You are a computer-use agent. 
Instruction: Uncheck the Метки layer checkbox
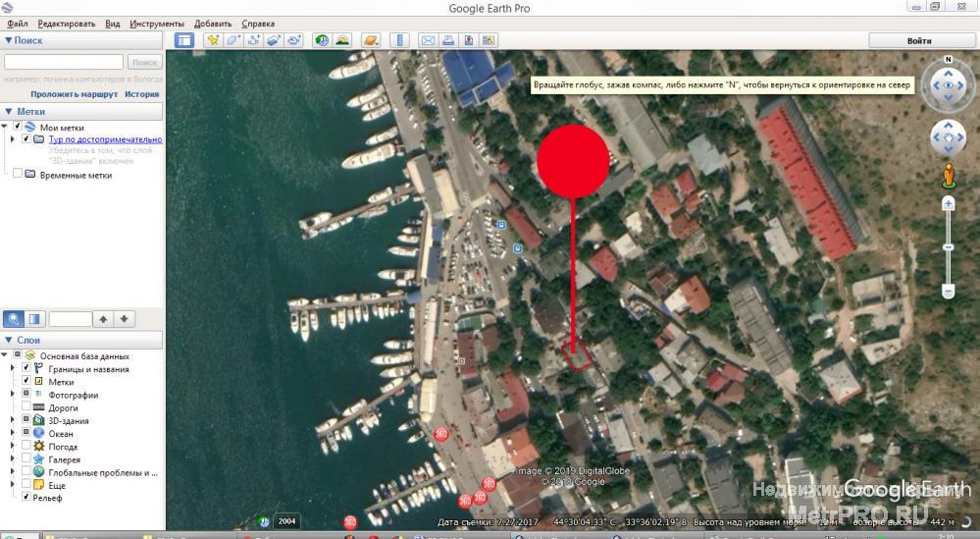[26, 380]
